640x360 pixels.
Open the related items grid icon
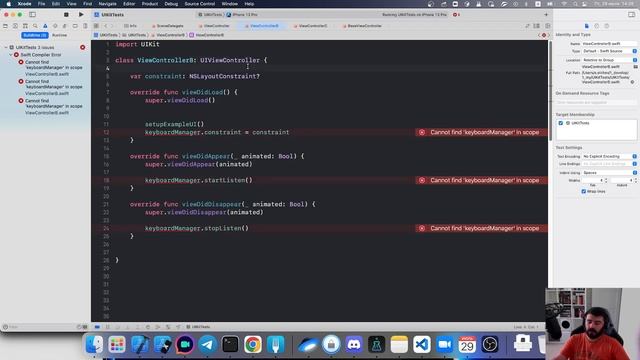[96, 26]
